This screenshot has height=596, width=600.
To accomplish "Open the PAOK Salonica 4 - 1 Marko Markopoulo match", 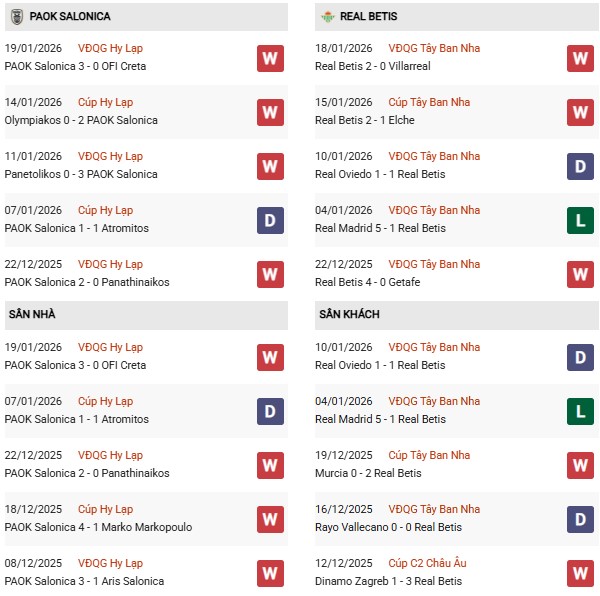I will pos(98,527).
